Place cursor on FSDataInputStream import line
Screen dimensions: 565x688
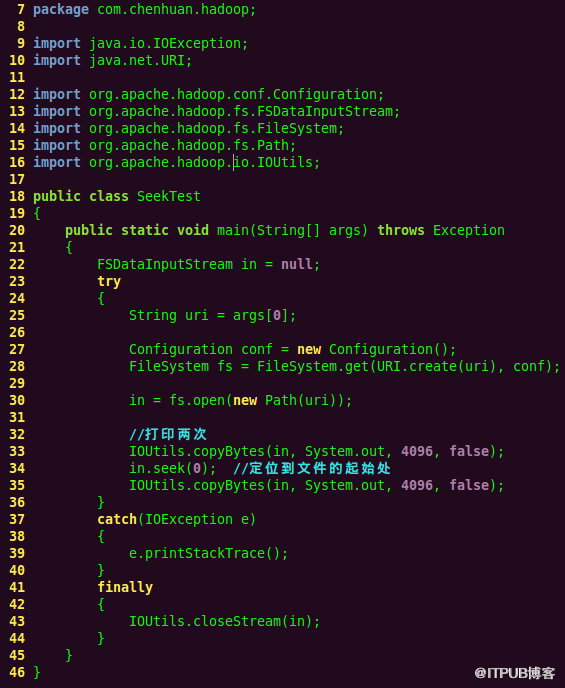[x=216, y=111]
